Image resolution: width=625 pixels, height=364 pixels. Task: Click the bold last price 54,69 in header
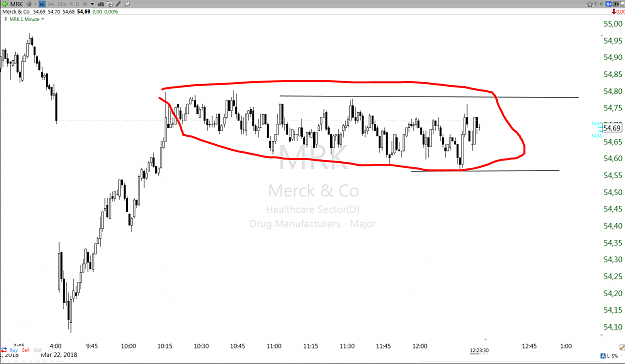83,12
